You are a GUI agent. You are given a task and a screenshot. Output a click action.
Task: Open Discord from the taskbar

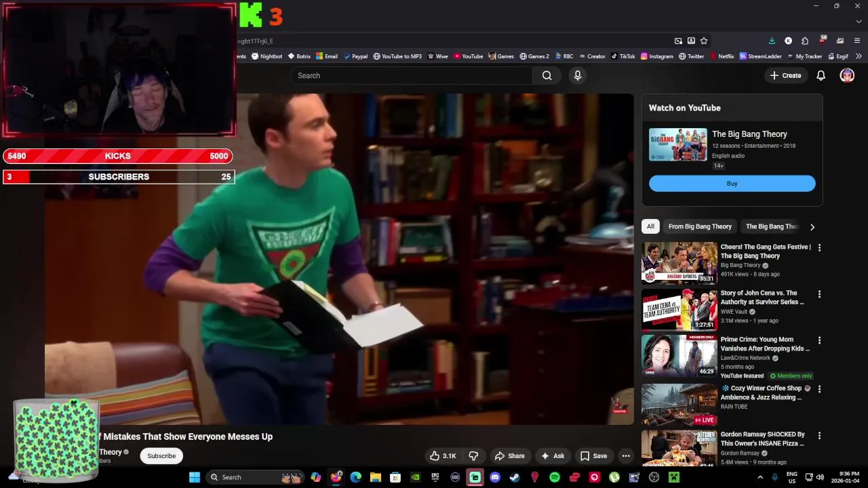495,477
